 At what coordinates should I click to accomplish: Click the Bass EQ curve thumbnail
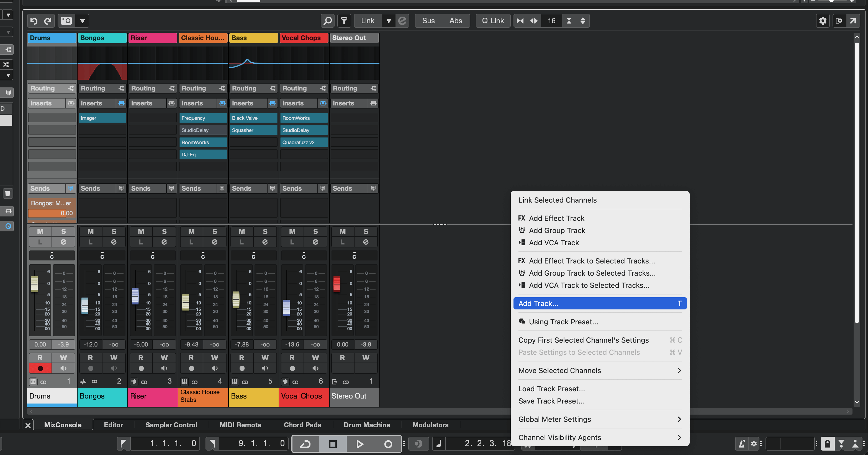point(254,63)
